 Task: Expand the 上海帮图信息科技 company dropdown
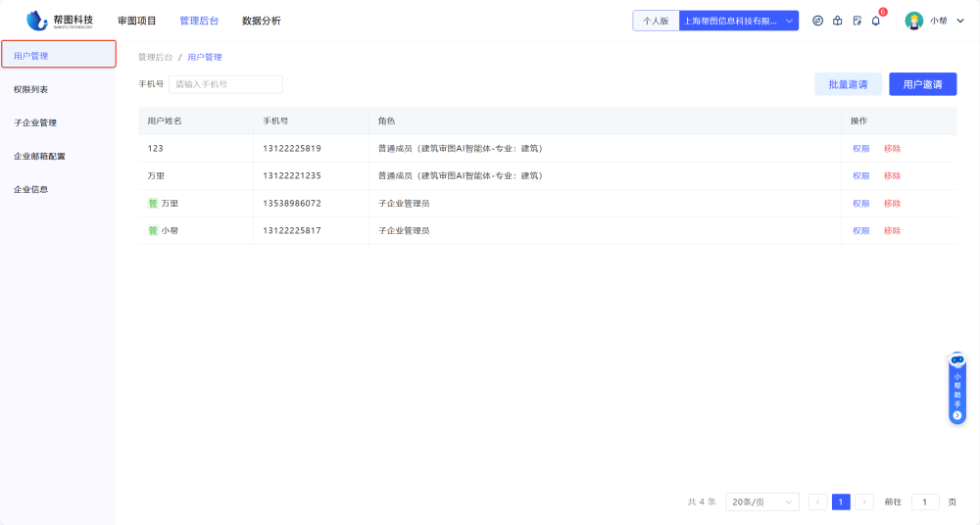click(739, 21)
